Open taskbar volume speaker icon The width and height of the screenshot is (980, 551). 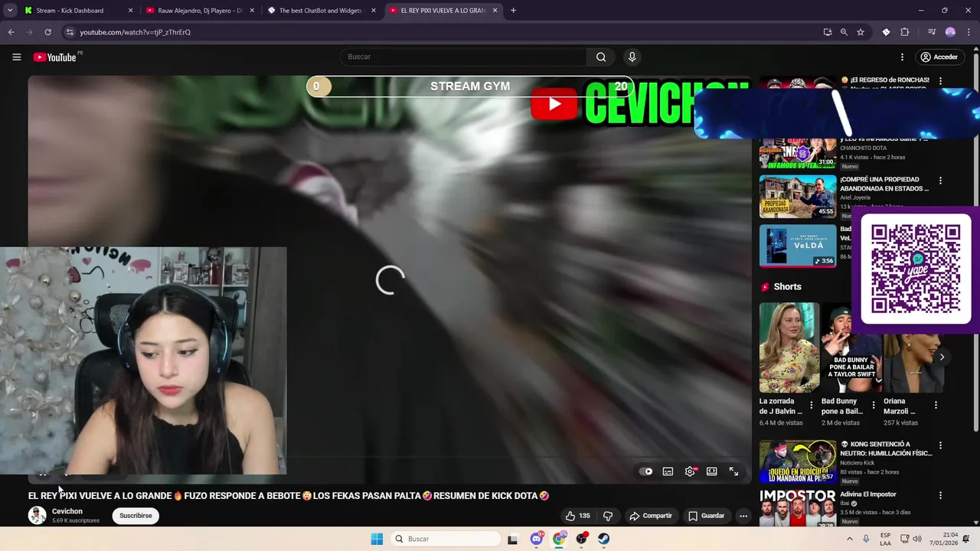click(917, 539)
